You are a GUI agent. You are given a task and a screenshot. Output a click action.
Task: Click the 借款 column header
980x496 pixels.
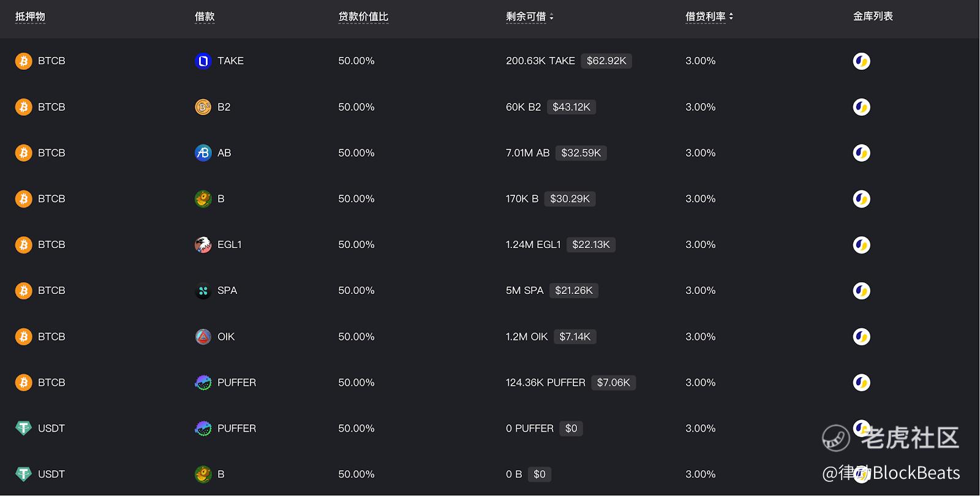coord(205,17)
